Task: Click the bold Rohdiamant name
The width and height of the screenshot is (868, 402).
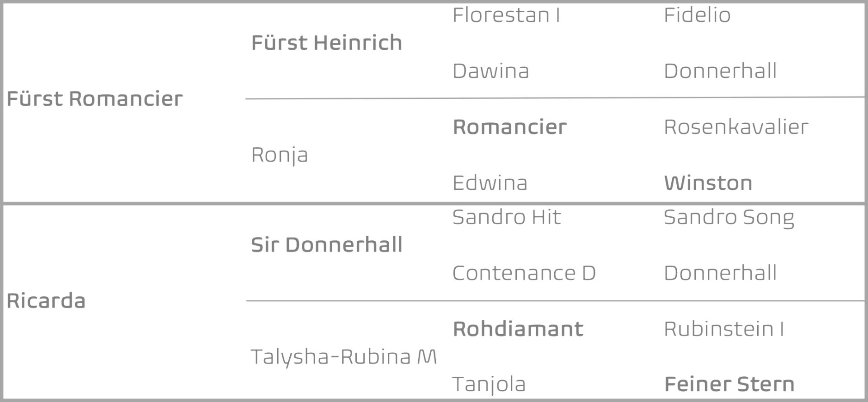Action: pyautogui.click(x=518, y=329)
